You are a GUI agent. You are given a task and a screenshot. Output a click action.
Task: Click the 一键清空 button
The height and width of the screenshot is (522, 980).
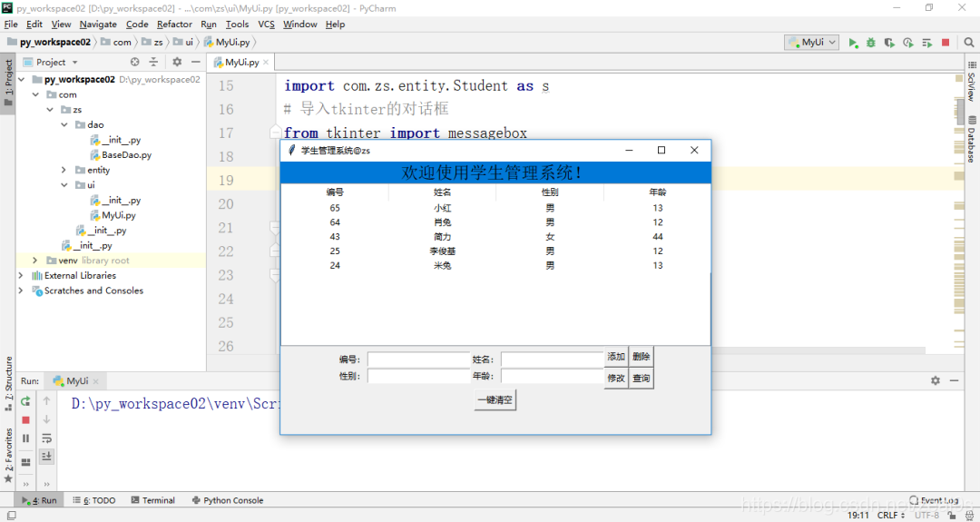(495, 400)
